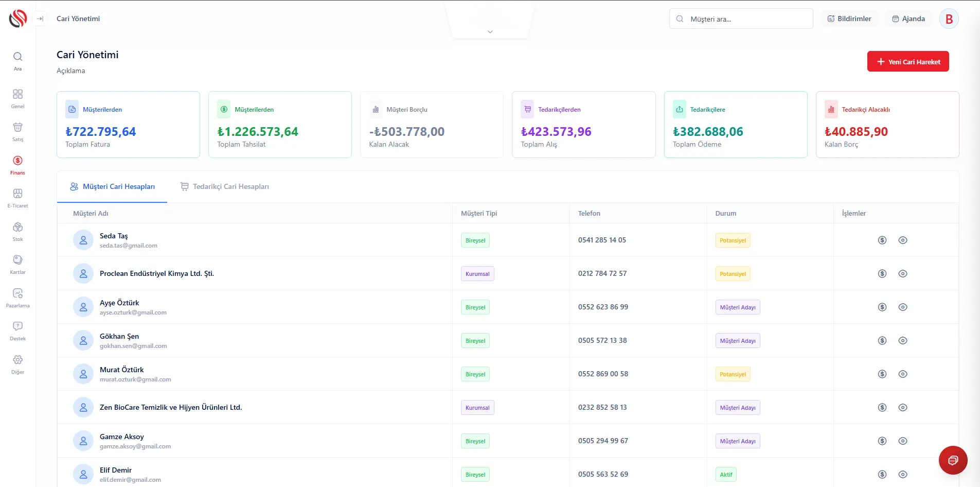Open the floating chat support button

tap(953, 460)
